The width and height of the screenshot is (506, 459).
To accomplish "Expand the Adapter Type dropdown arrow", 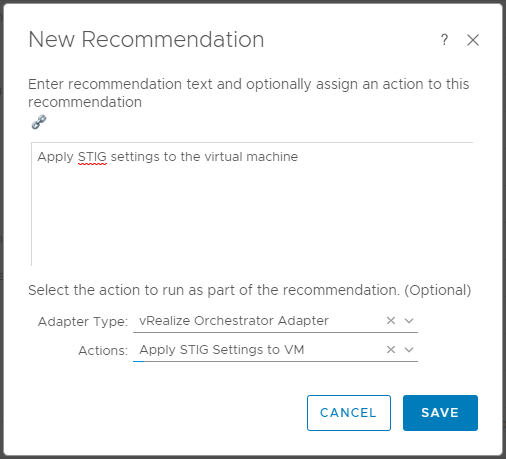I will click(409, 321).
